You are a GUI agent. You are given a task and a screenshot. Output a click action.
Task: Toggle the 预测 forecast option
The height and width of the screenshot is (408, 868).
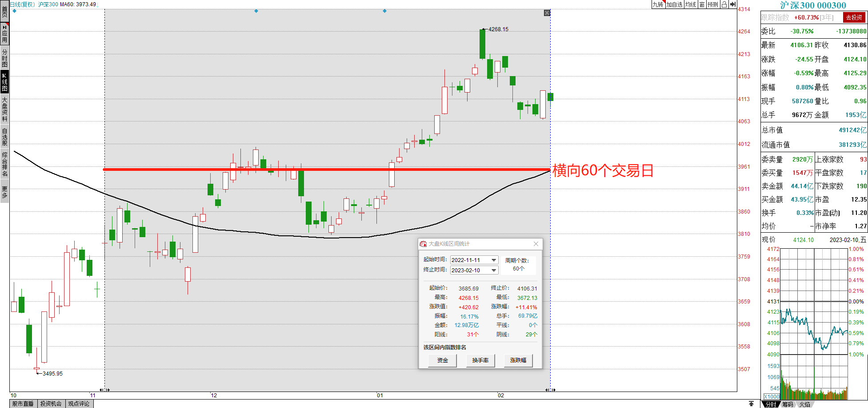click(x=713, y=4)
